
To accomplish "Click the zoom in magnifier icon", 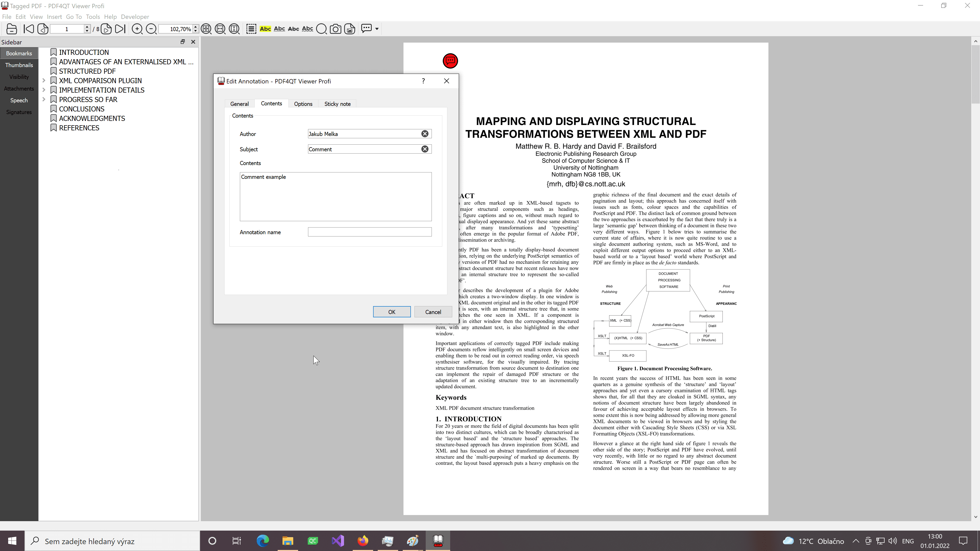I will pos(137,29).
